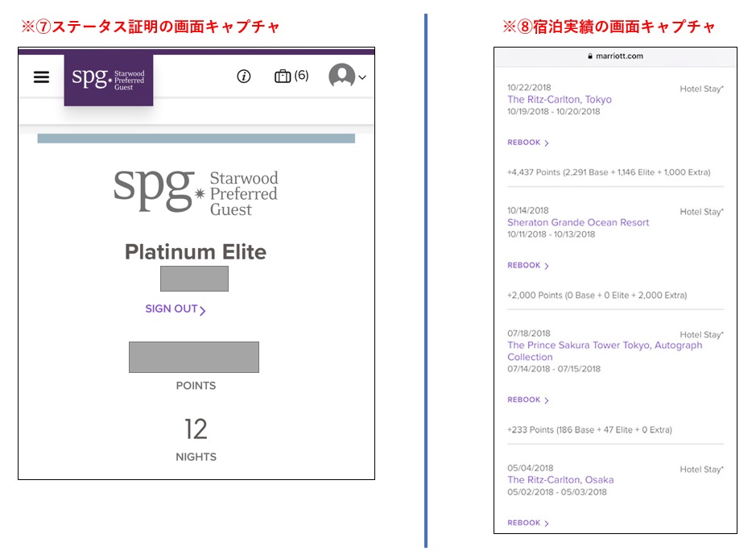The image size is (756, 559).
Task: Click the +233 Points breakdown text
Action: [x=589, y=430]
